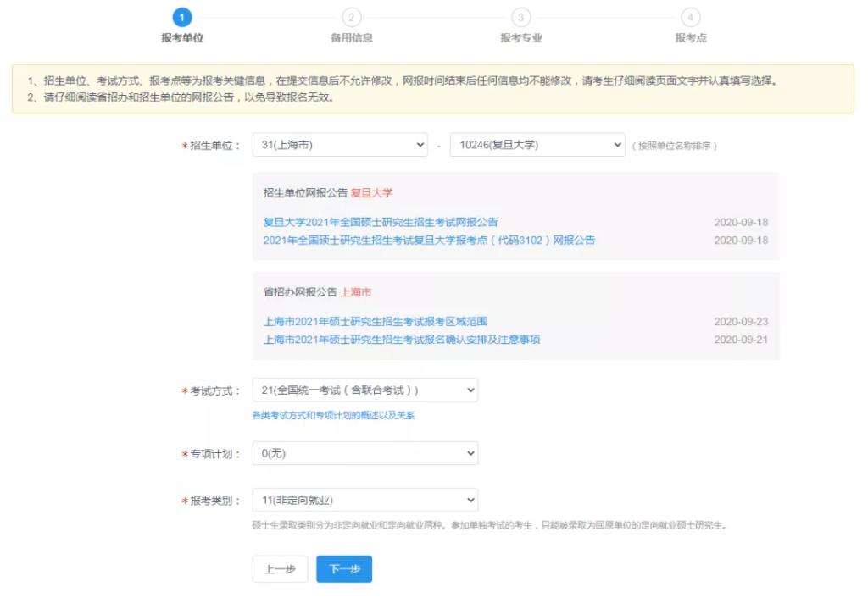Click the hint text (按照单位名称排序)
868x609 pixels.
pos(674,146)
